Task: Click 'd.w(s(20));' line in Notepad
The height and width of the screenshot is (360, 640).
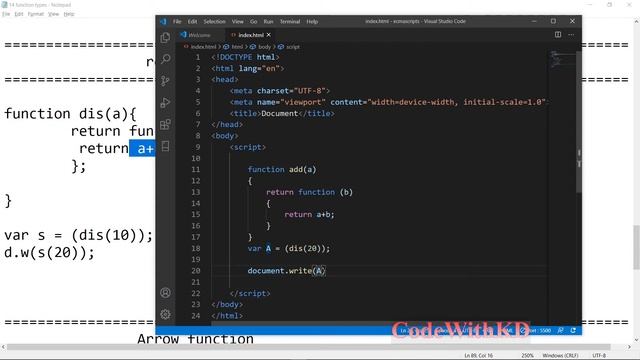Action: (x=49, y=253)
